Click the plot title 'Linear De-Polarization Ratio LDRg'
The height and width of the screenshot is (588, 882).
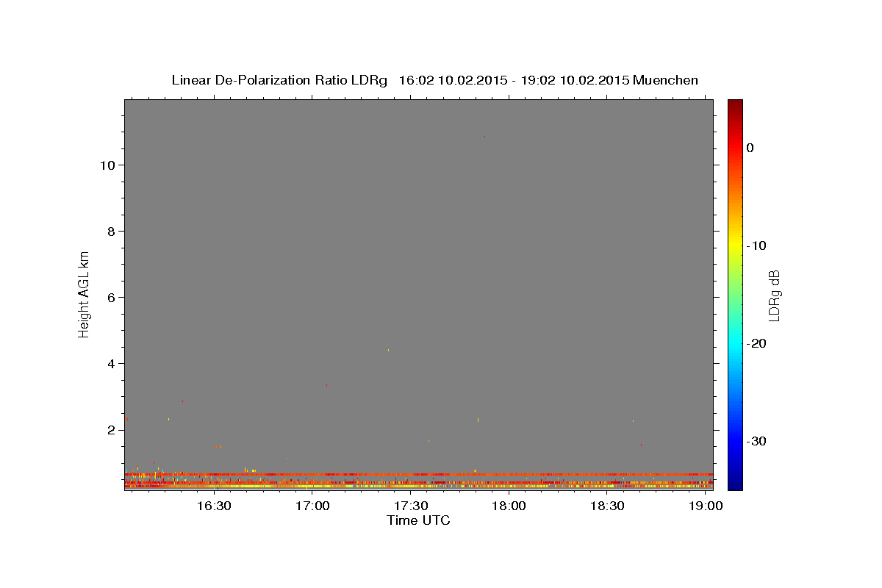click(x=279, y=80)
